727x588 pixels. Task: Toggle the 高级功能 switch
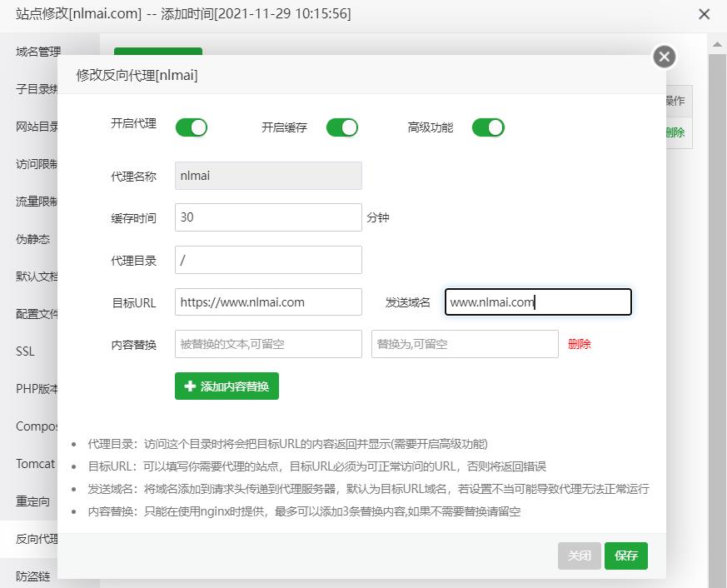(x=488, y=127)
